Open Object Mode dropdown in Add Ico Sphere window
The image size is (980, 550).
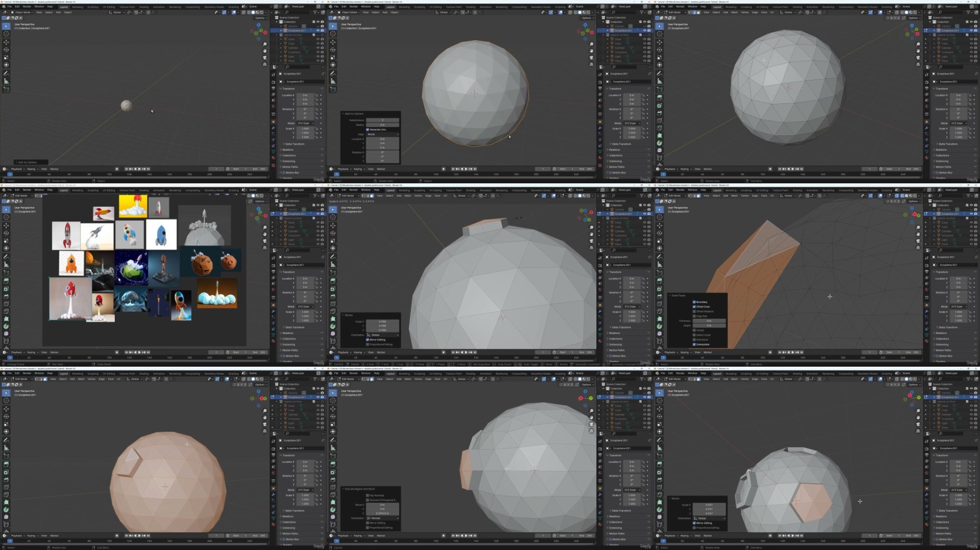[348, 13]
